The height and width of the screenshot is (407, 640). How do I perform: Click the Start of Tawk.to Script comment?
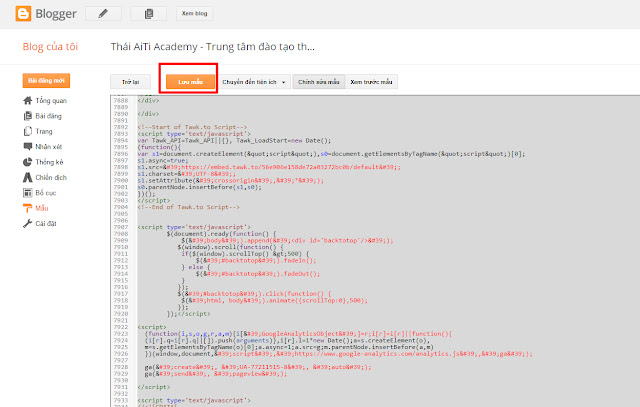tap(192, 127)
